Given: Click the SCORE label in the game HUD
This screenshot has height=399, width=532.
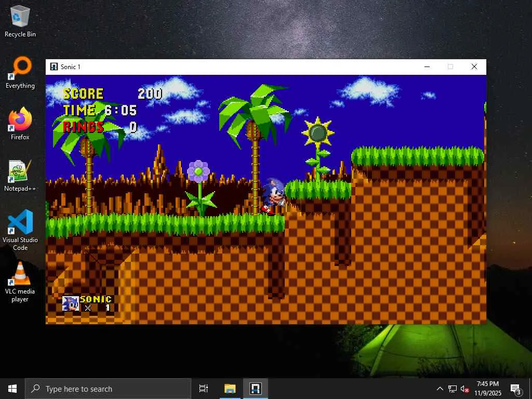Looking at the screenshot, I should [x=83, y=94].
